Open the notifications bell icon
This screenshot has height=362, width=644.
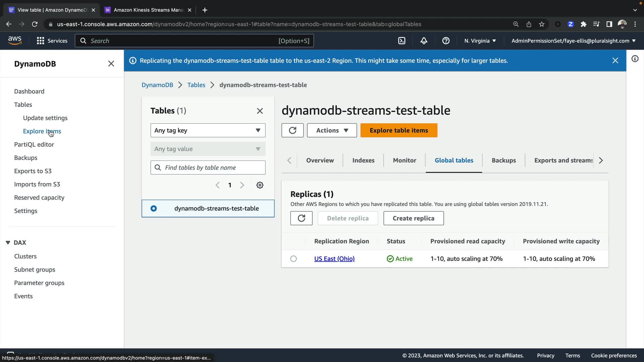(424, 41)
